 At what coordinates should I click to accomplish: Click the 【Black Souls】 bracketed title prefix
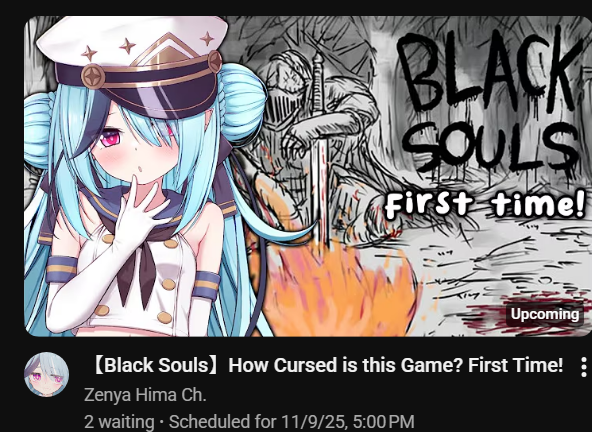[x=156, y=365]
